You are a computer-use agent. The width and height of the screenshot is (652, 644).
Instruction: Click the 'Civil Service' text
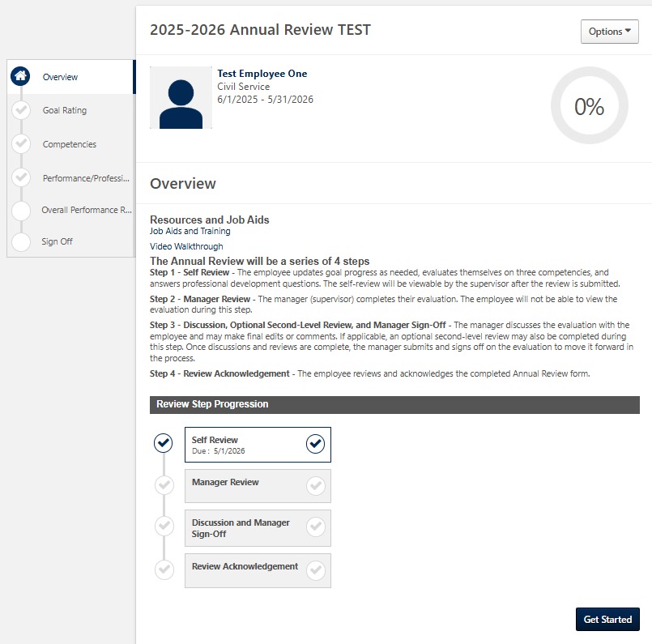243,87
